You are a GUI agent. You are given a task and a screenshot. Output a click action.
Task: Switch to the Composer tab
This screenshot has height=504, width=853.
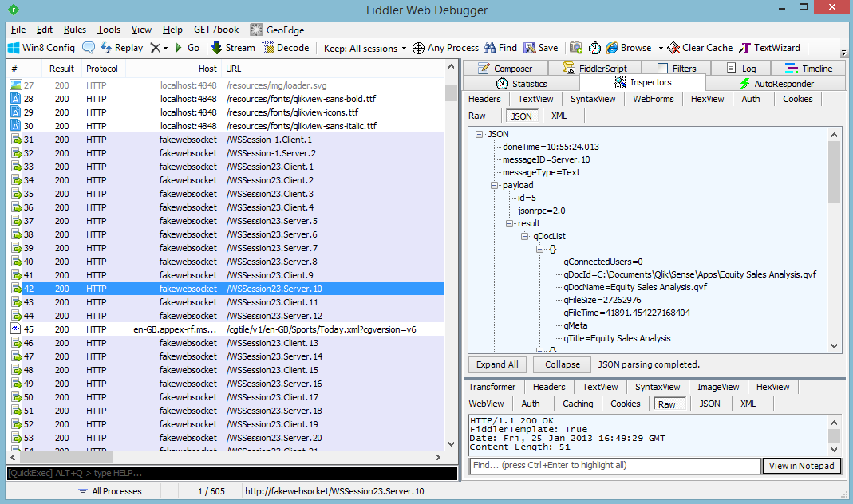(x=505, y=69)
